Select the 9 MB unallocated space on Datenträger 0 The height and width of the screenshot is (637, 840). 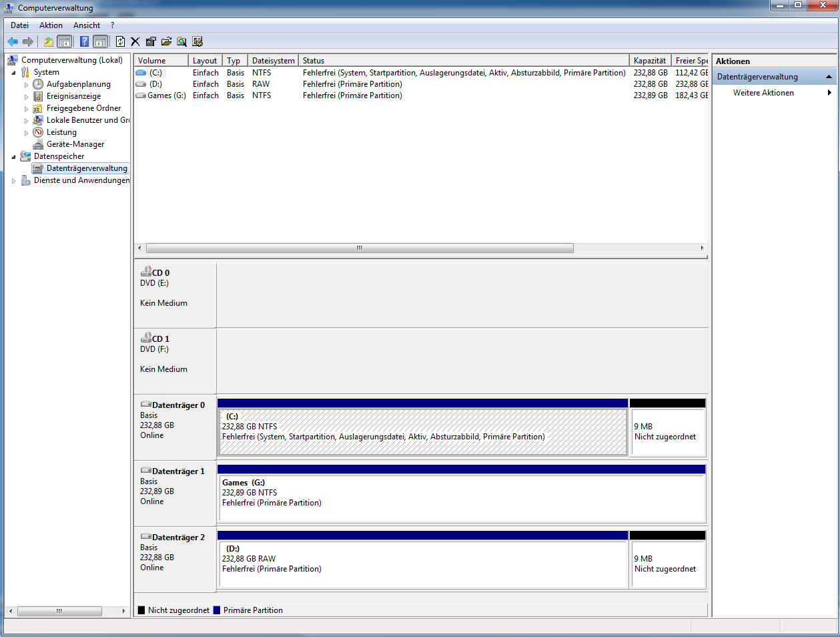[667, 431]
